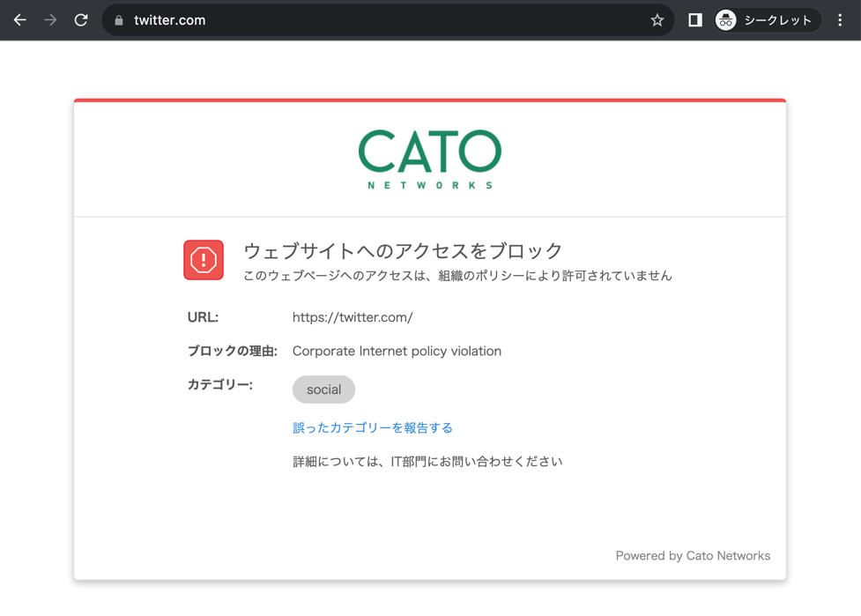Click 'Powered by Cato Networks' text
This screenshot has width=861, height=616.
pos(693,555)
